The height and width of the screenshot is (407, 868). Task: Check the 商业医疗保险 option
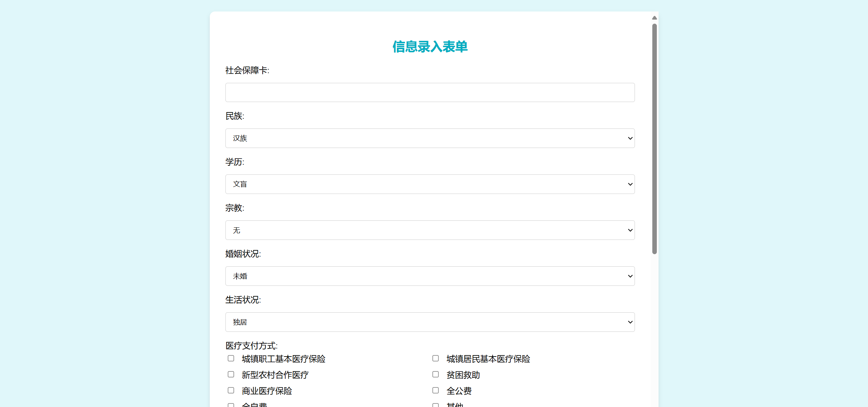231,390
